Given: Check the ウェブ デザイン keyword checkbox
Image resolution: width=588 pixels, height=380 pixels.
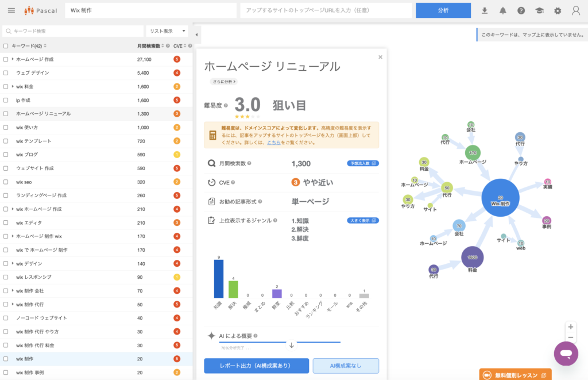Looking at the screenshot, I should click(6, 73).
